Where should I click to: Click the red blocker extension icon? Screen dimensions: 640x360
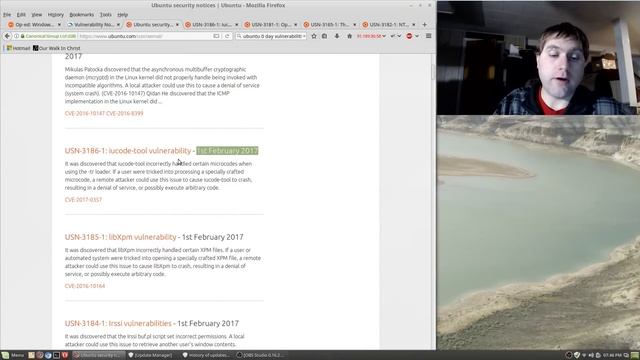409,36
